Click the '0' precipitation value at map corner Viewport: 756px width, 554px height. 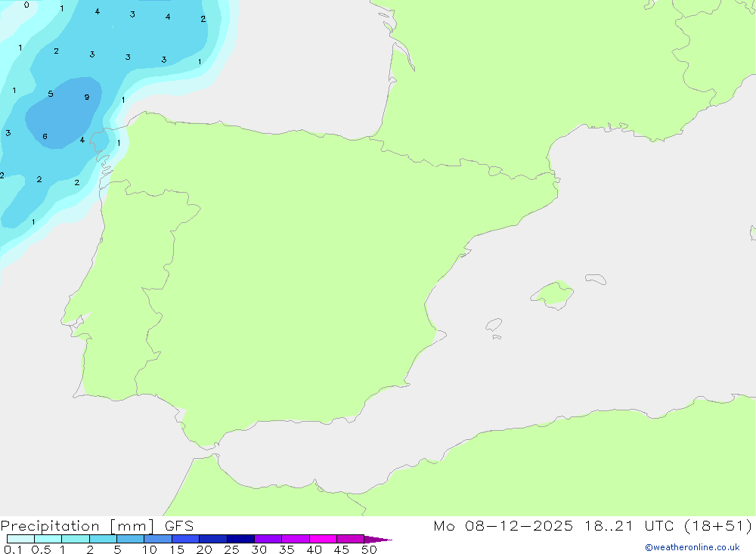click(x=26, y=5)
